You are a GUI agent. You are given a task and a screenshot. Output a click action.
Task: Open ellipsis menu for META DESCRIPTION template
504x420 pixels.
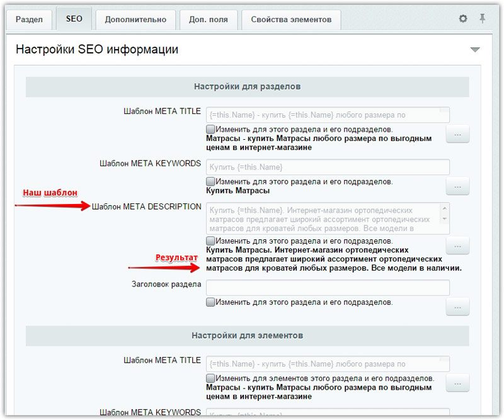pyautogui.click(x=457, y=246)
